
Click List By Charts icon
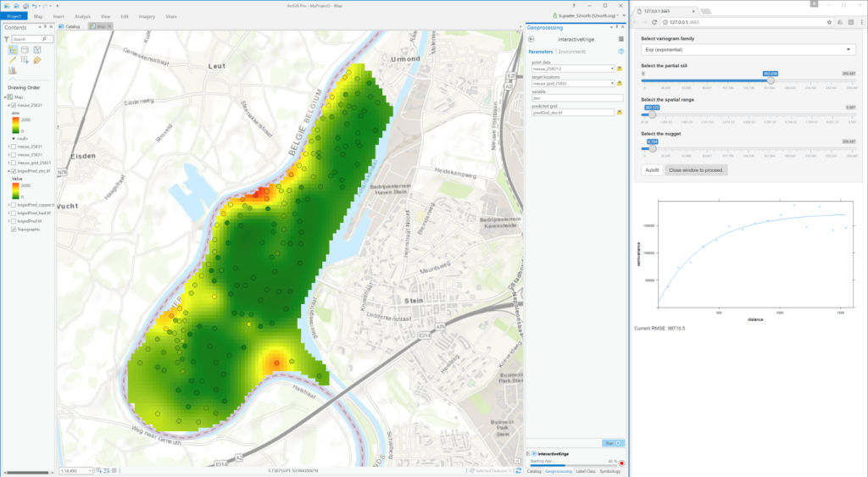click(x=12, y=70)
